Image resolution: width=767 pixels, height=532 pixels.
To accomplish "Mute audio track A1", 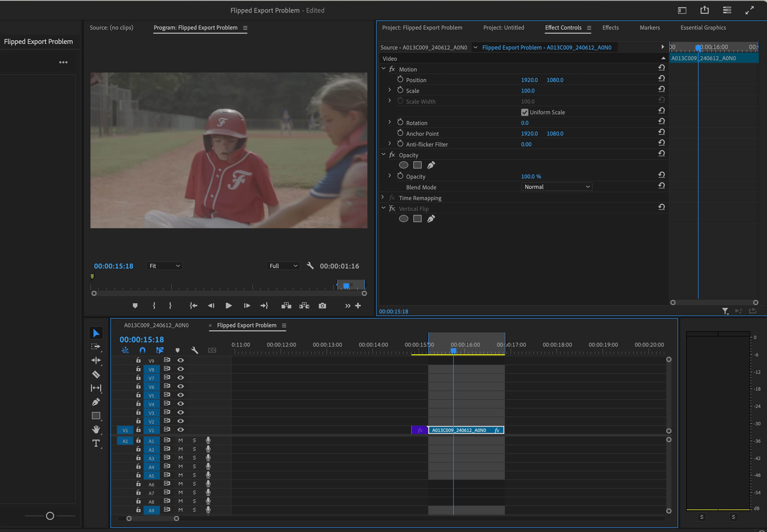I will pos(180,440).
